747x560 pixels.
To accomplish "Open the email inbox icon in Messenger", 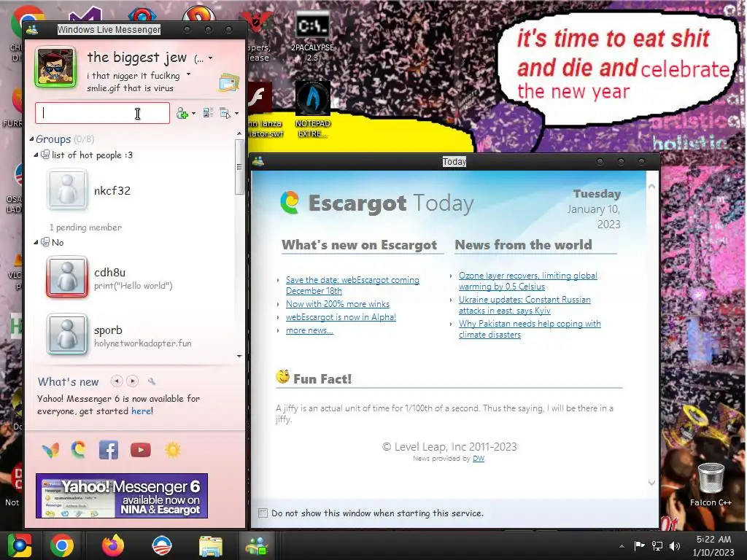I will [228, 83].
